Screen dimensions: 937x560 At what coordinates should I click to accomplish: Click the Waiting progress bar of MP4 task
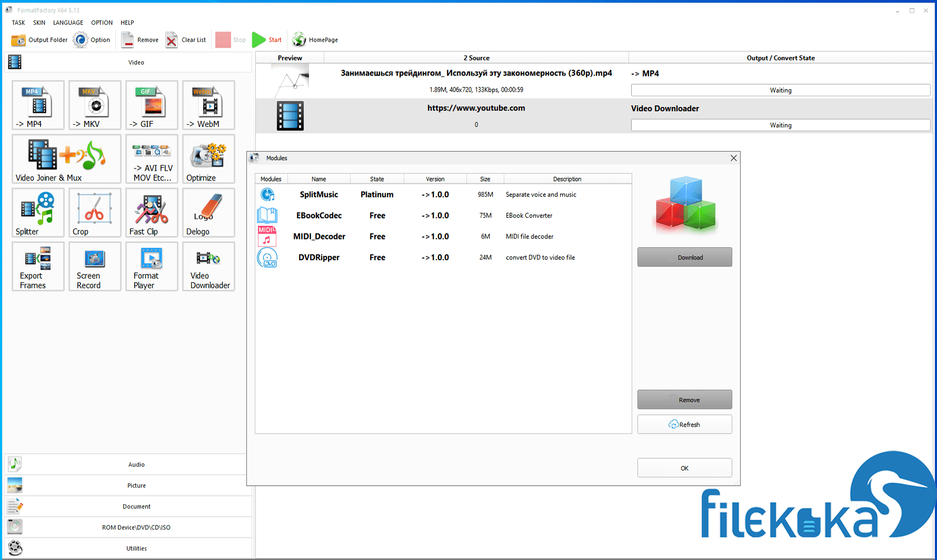(780, 91)
